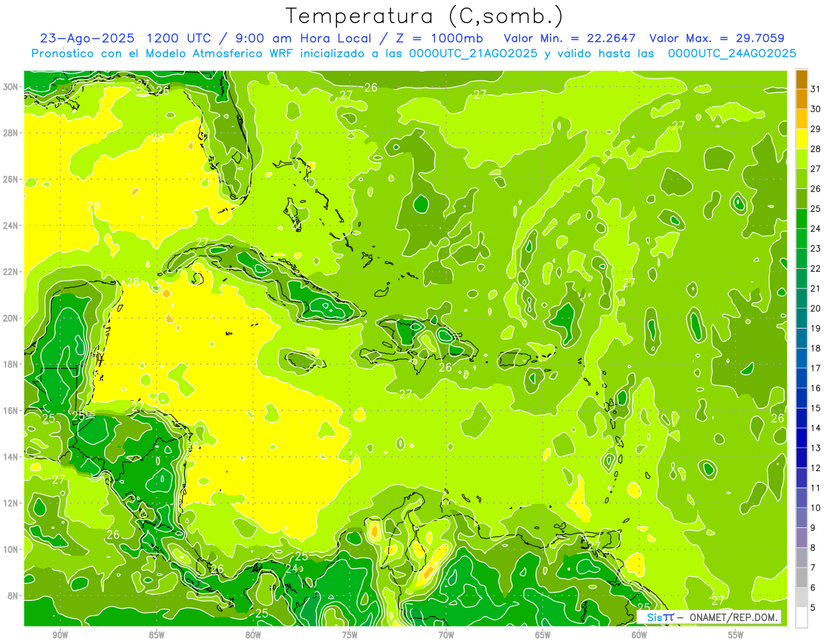Screen dimensions: 834x644
Task: Click the "0000UTC_24AGO2025" valid-until timestamp
Action: (732, 53)
